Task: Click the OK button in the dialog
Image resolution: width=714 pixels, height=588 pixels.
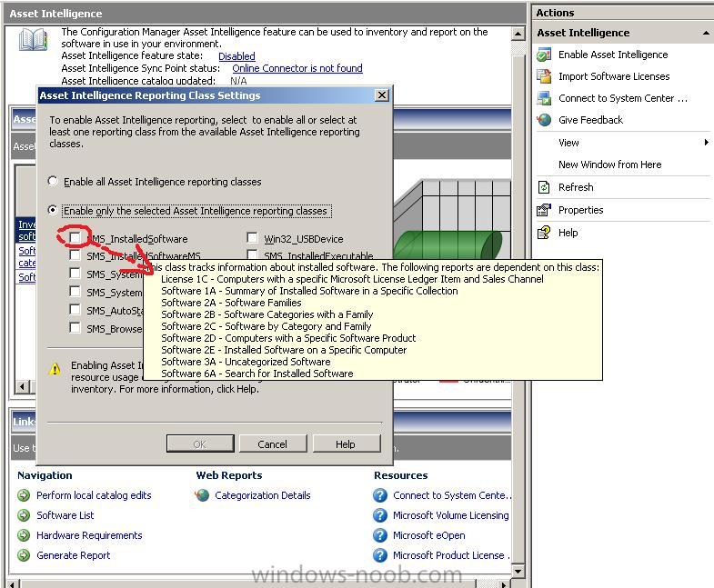Action: (x=200, y=443)
